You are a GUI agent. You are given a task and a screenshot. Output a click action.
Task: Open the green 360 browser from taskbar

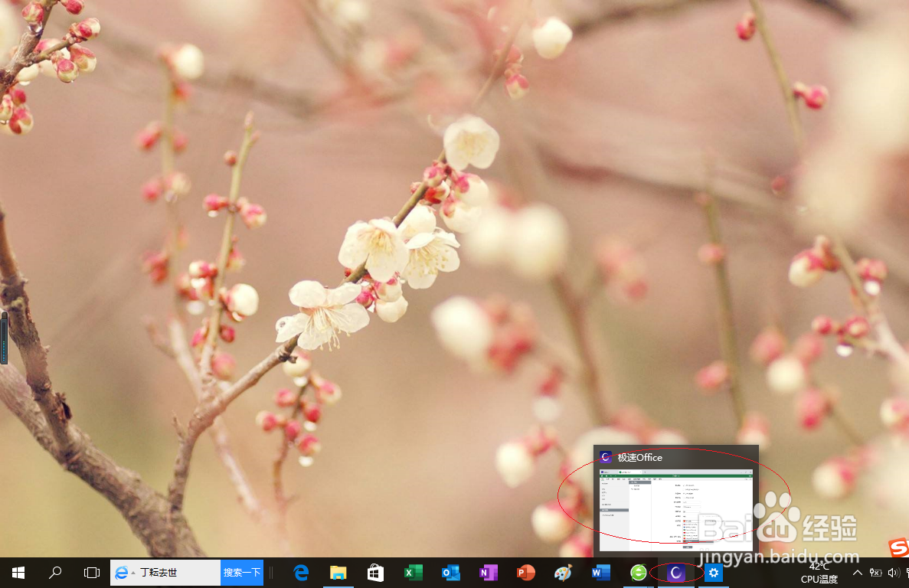(637, 572)
